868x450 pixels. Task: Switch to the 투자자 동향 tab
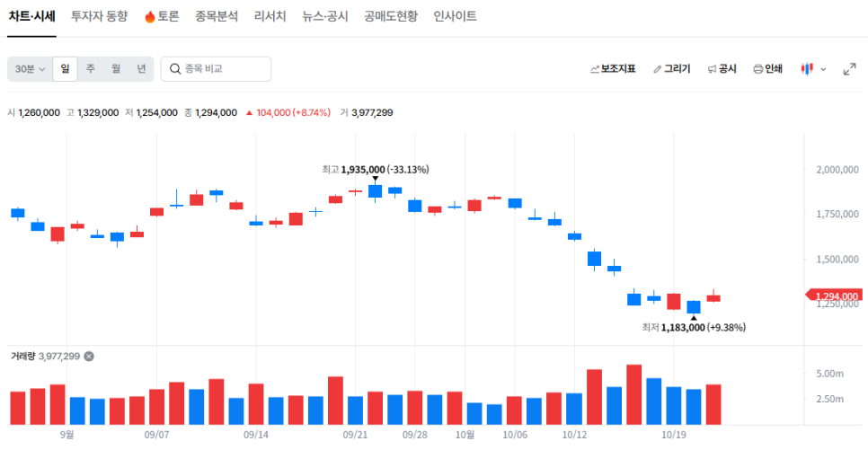coord(99,16)
